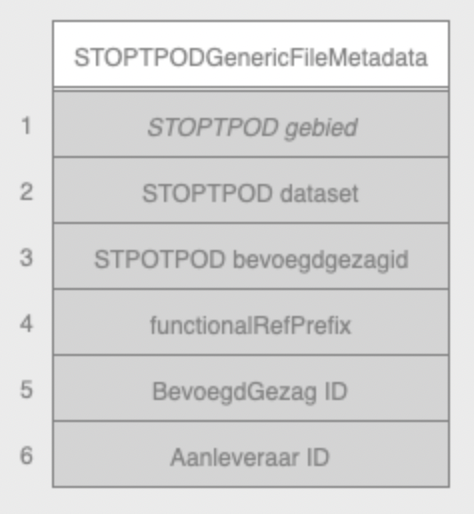Click row number 3 label
Viewport: 474px width, 514px height.
coord(26,258)
